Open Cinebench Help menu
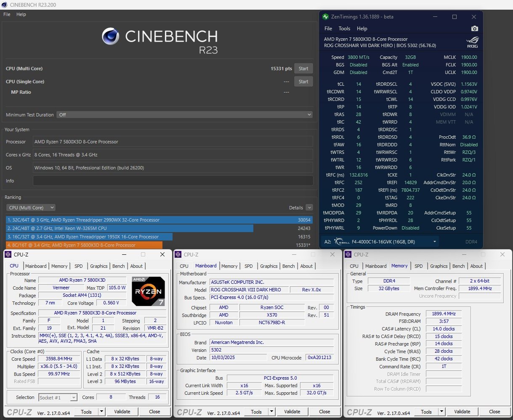The width and height of the screenshot is (513, 420). [21, 14]
